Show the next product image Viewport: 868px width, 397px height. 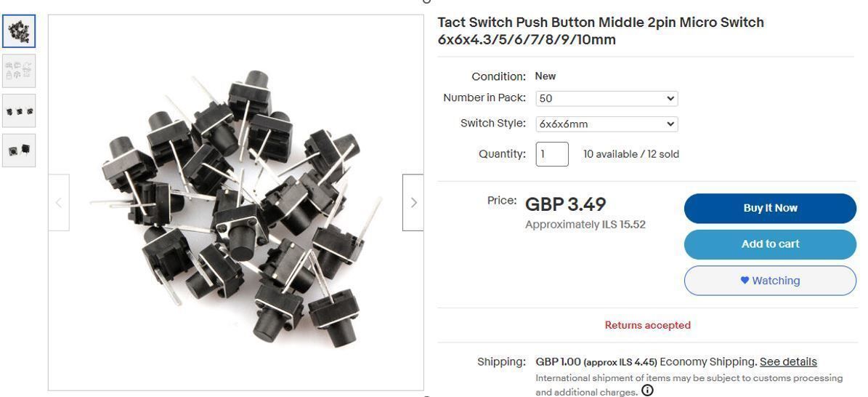tap(413, 202)
